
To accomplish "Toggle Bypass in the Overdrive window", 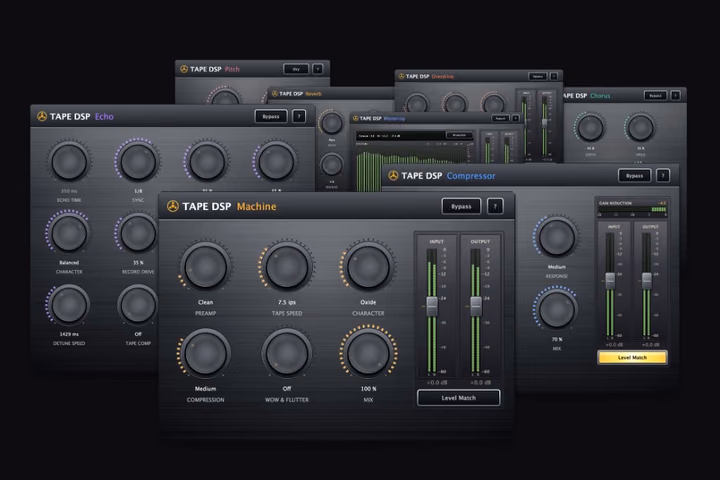I will 537,76.
